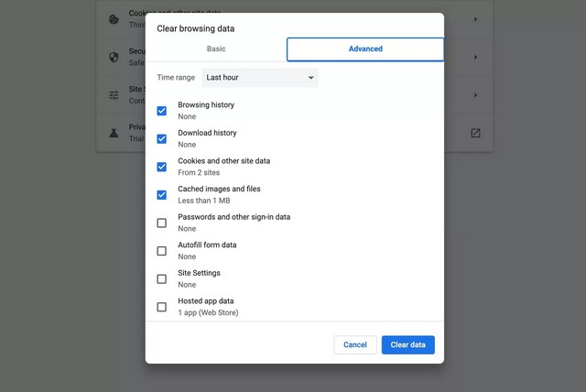This screenshot has width=586, height=392.
Task: Switch to the Basic tab
Action: click(x=216, y=49)
